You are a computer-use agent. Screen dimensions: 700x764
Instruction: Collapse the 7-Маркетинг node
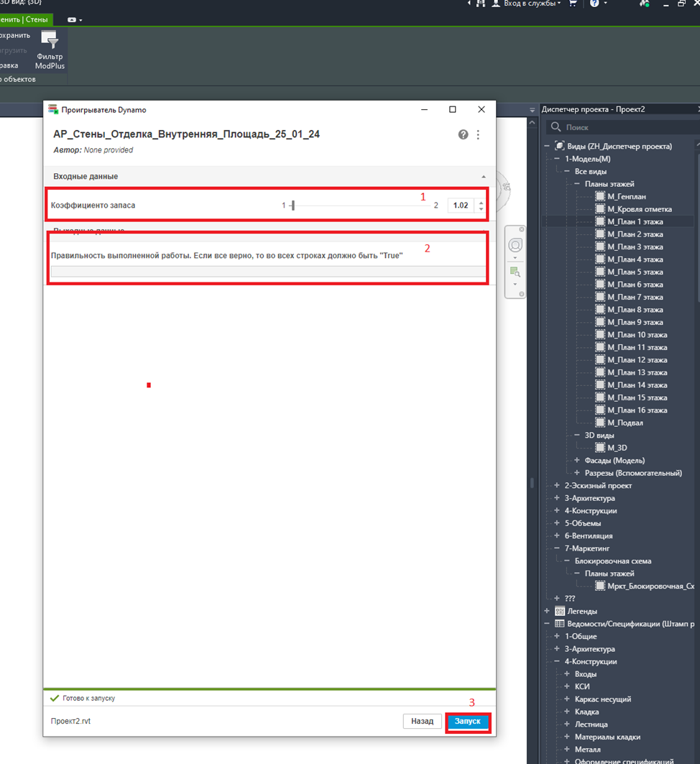tap(557, 548)
